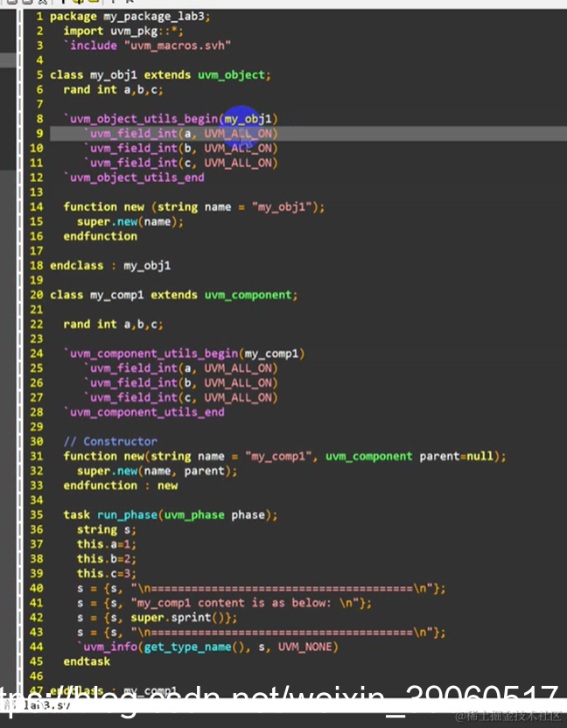The height and width of the screenshot is (728, 567).
Task: Click '`uvm_component_utils_end' on line 28
Action: tap(144, 412)
